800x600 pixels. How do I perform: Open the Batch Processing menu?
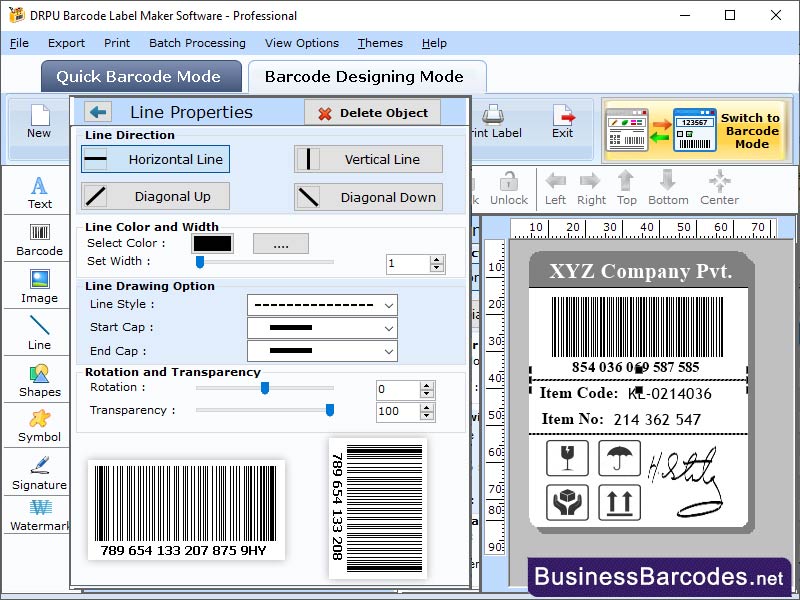click(x=197, y=43)
